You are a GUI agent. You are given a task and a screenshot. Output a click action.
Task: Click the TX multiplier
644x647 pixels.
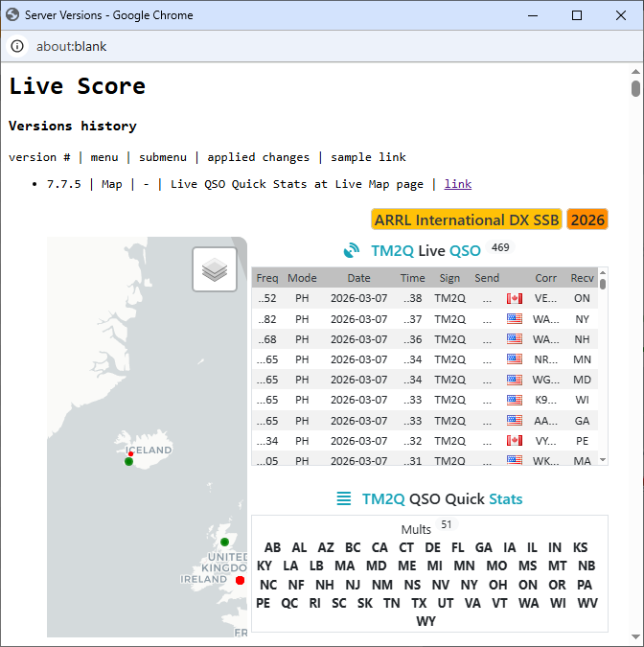(419, 603)
